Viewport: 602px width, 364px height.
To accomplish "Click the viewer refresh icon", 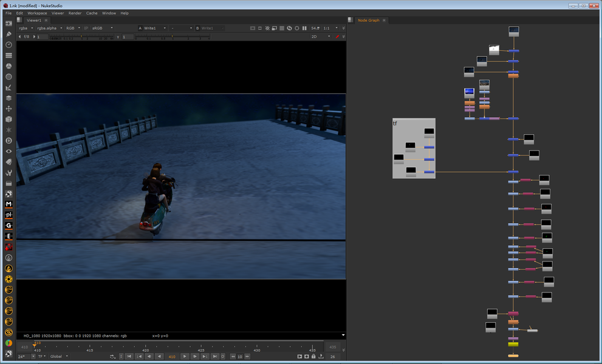I will click(x=290, y=28).
